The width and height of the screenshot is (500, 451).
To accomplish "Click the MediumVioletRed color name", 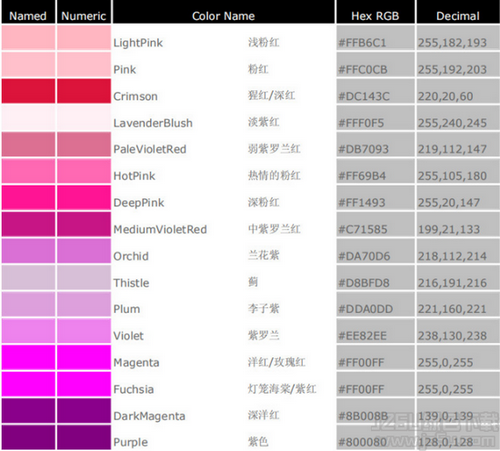I will [x=160, y=229].
